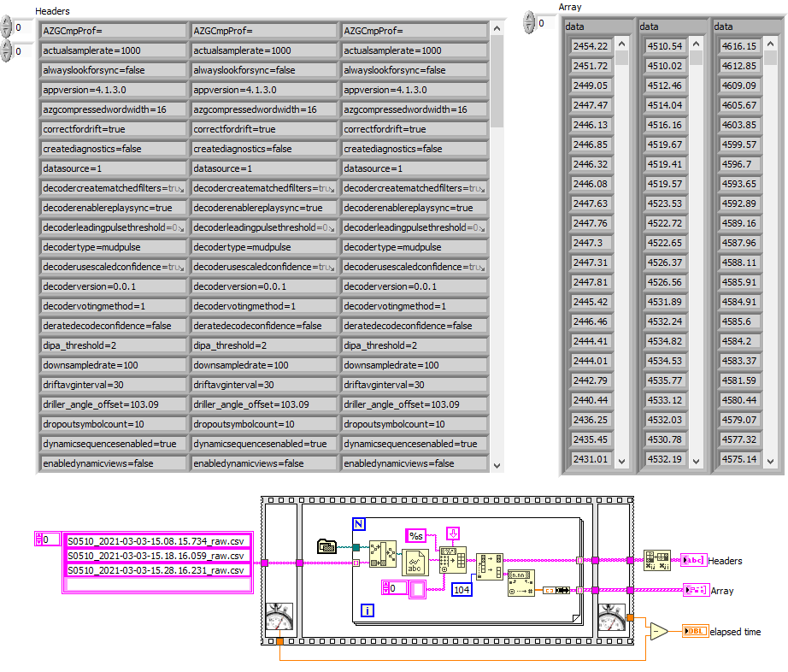
Task: Click the folder path constant icon
Action: pyautogui.click(x=326, y=545)
